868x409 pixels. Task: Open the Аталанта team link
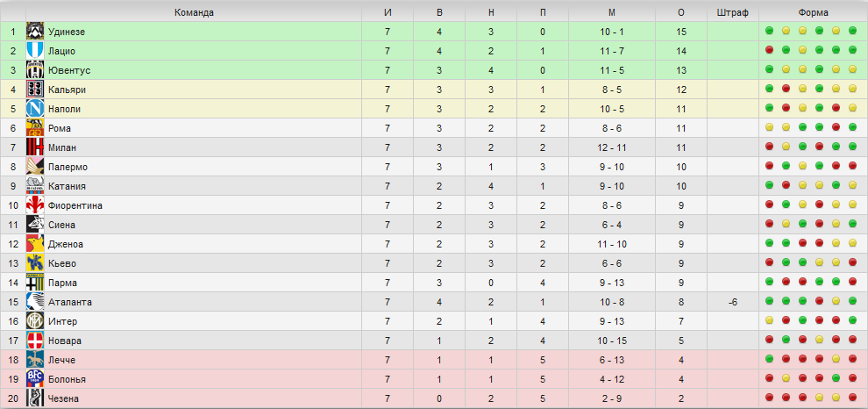click(70, 302)
